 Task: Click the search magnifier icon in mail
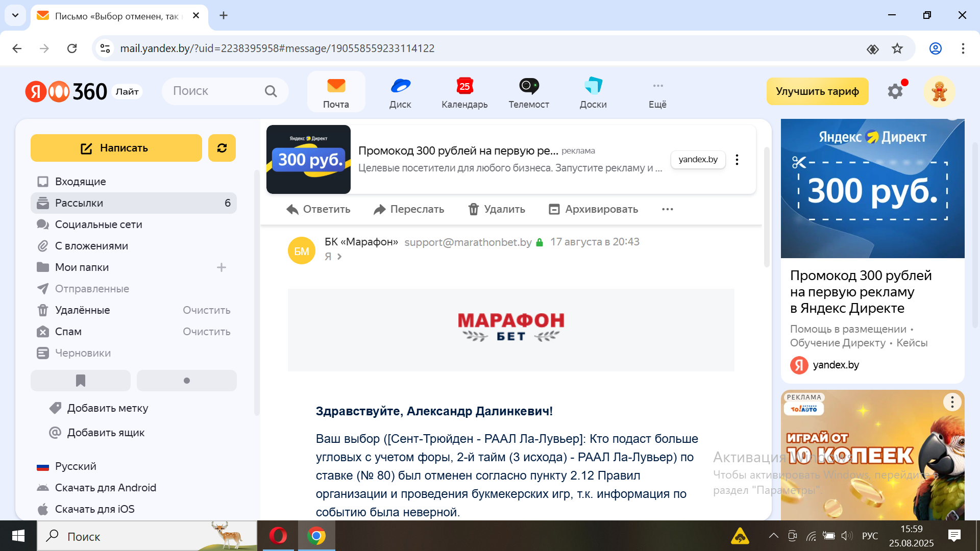[x=271, y=91]
